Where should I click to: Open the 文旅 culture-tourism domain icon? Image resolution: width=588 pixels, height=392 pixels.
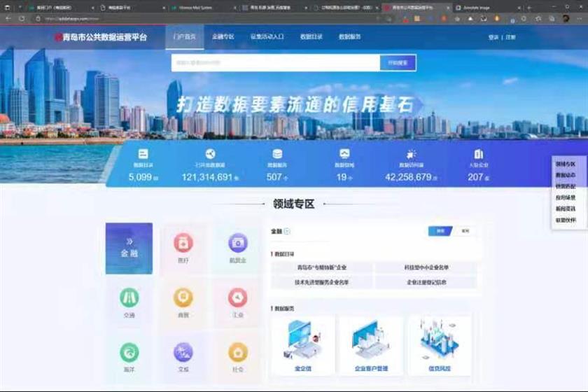tap(183, 352)
